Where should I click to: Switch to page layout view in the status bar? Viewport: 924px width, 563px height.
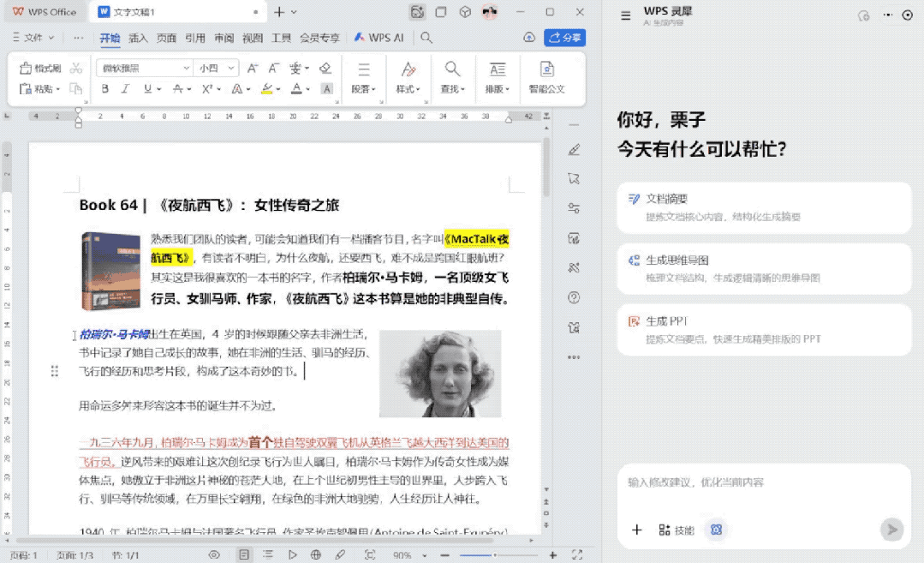click(244, 554)
